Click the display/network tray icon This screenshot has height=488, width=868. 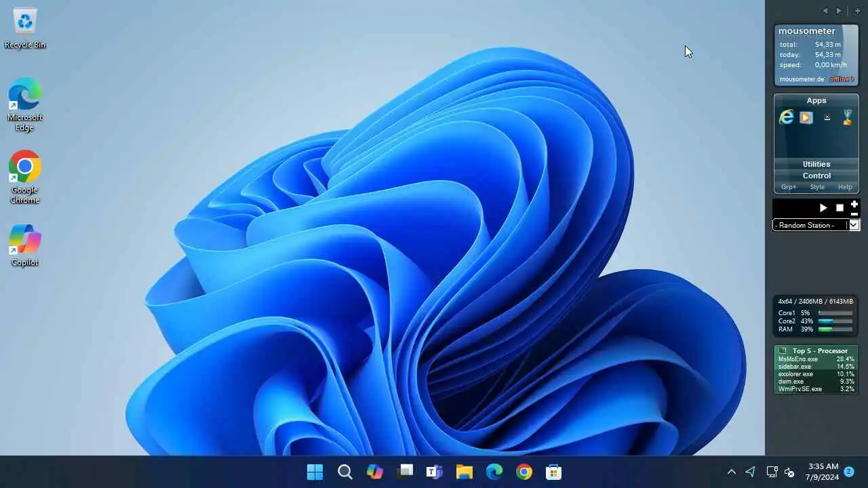pos(772,472)
